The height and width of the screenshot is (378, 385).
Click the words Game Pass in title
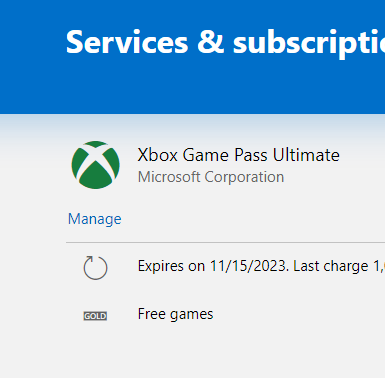225,155
